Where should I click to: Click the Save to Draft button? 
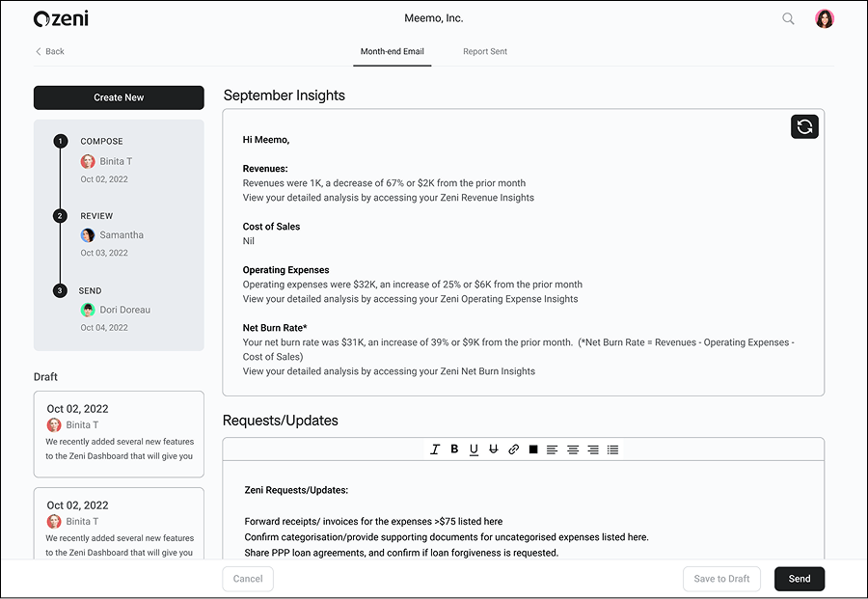click(x=722, y=579)
